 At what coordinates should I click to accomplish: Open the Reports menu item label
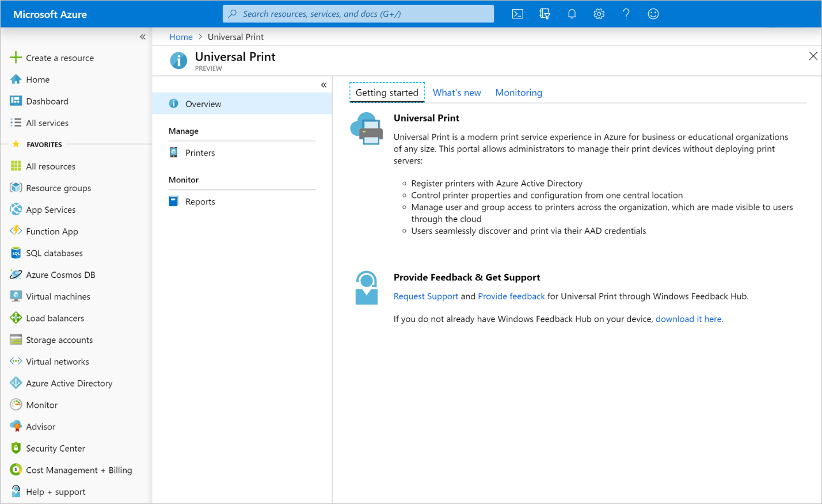click(x=200, y=201)
